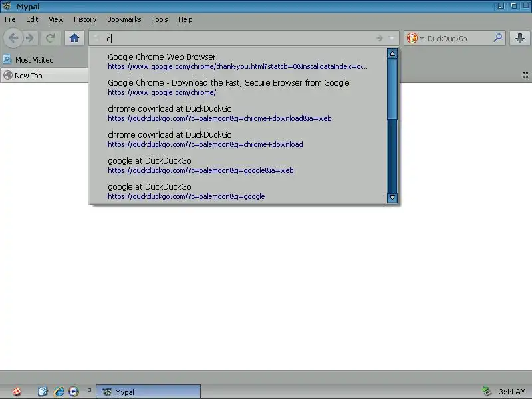Click the Forward navigation arrow
Screen dimensions: 532x399
click(30, 38)
